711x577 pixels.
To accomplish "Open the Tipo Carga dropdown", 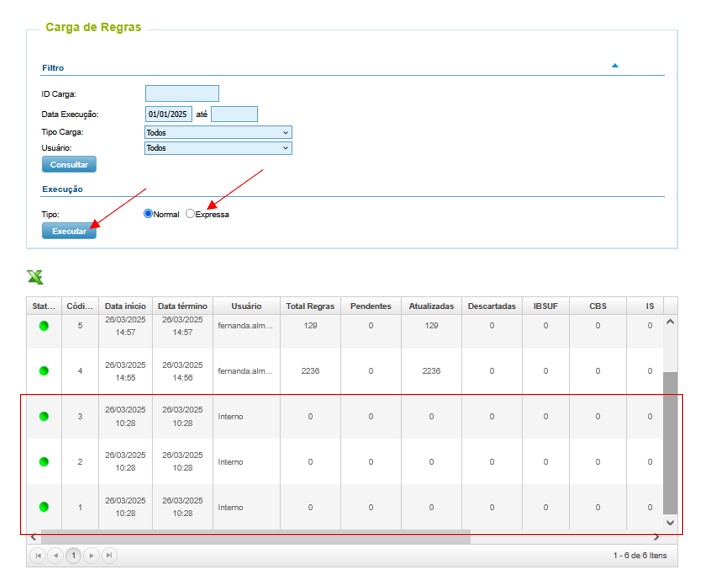I will click(x=218, y=132).
